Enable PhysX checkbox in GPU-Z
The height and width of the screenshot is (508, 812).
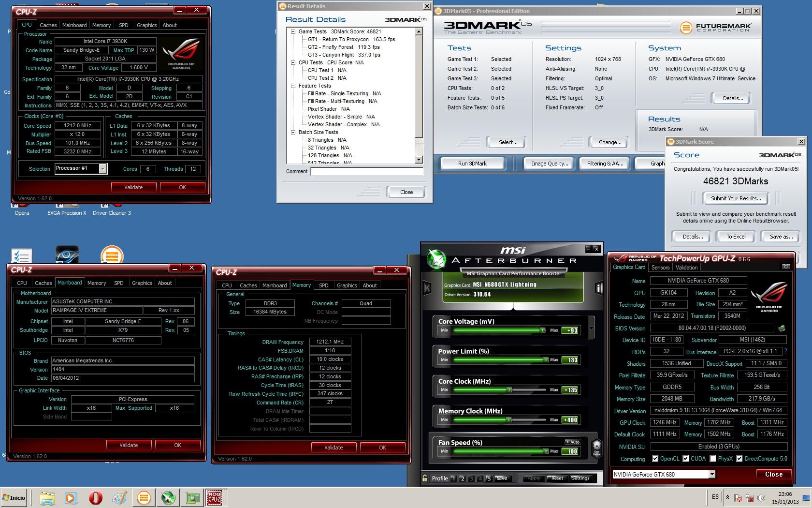pos(712,459)
